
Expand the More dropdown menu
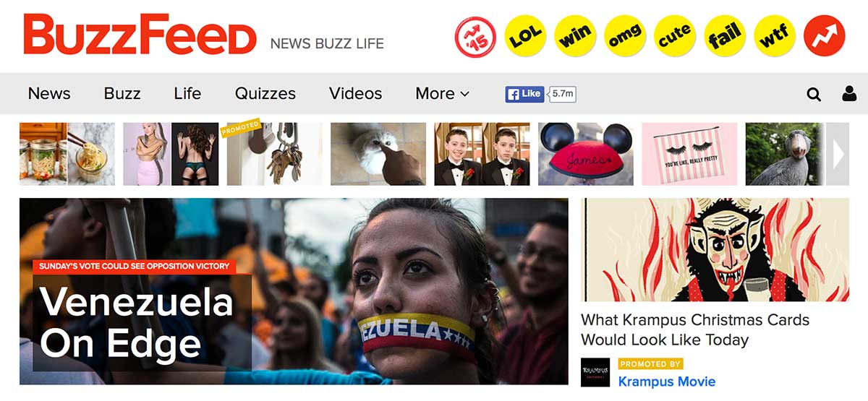point(442,93)
